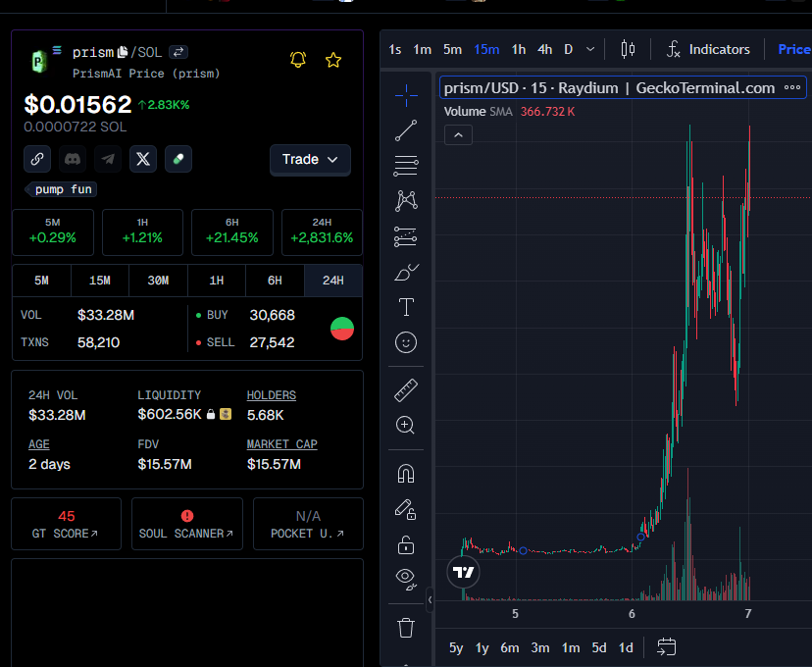Image resolution: width=812 pixels, height=667 pixels.
Task: Select the crosshair cursor tool
Action: point(406,95)
